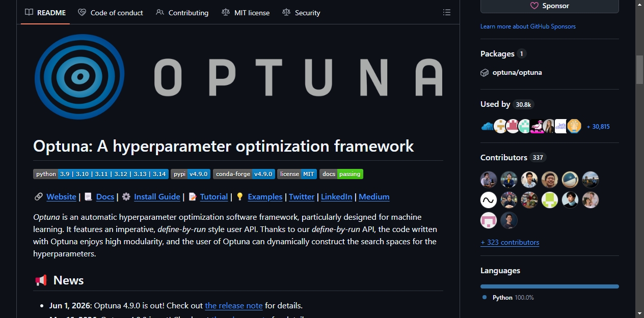Select the MIT license tab
This screenshot has width=644, height=318.
coord(246,13)
